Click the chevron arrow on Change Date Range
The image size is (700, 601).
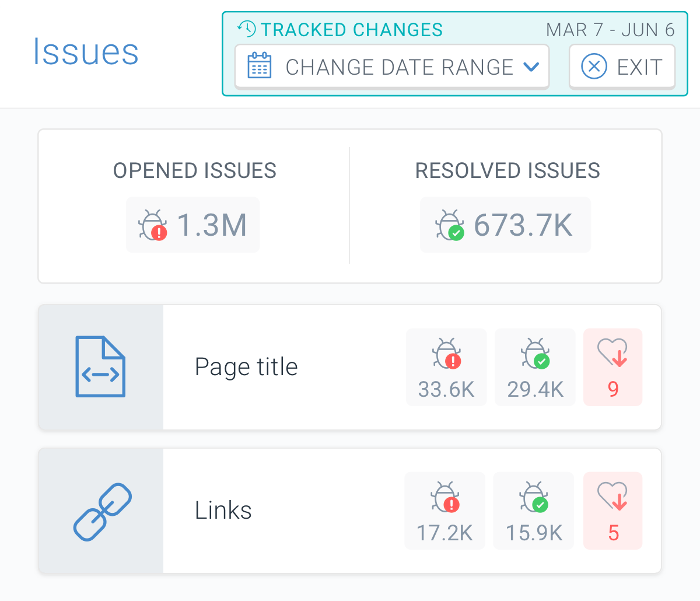(x=531, y=67)
